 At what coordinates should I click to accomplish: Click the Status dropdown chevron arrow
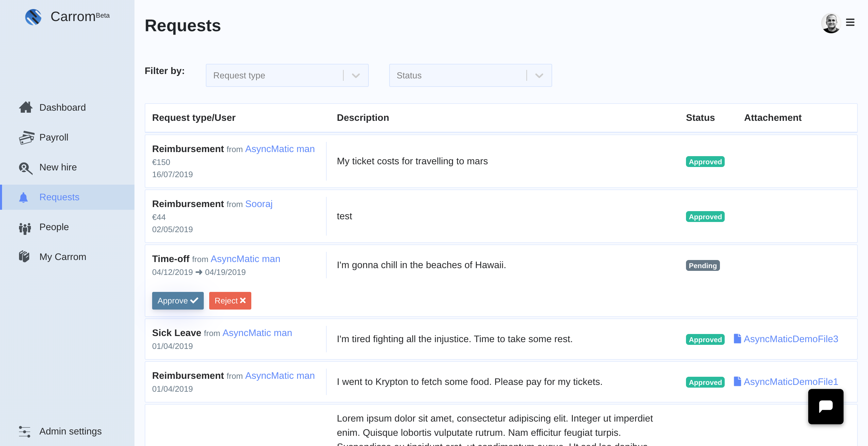point(539,76)
